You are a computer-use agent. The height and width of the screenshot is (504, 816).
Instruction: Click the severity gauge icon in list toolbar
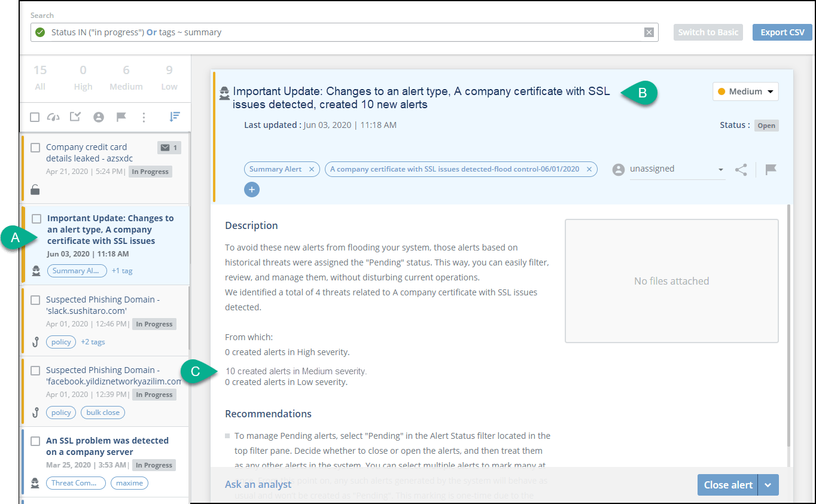coord(53,117)
